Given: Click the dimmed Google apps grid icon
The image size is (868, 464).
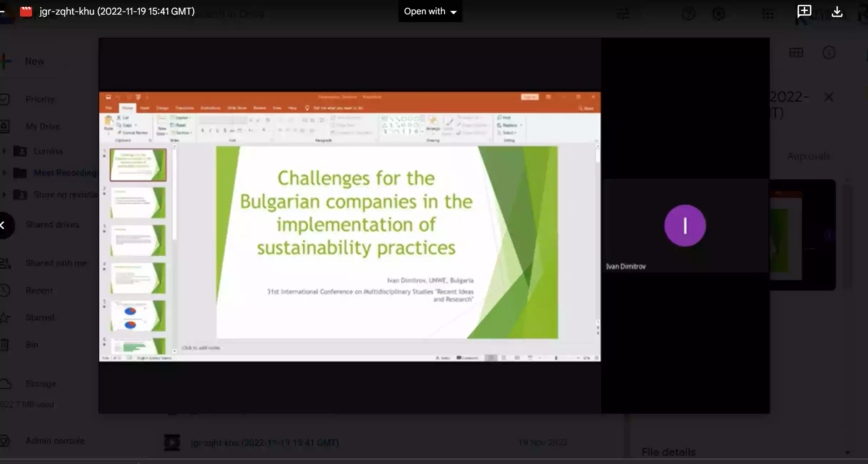Looking at the screenshot, I should 767,14.
